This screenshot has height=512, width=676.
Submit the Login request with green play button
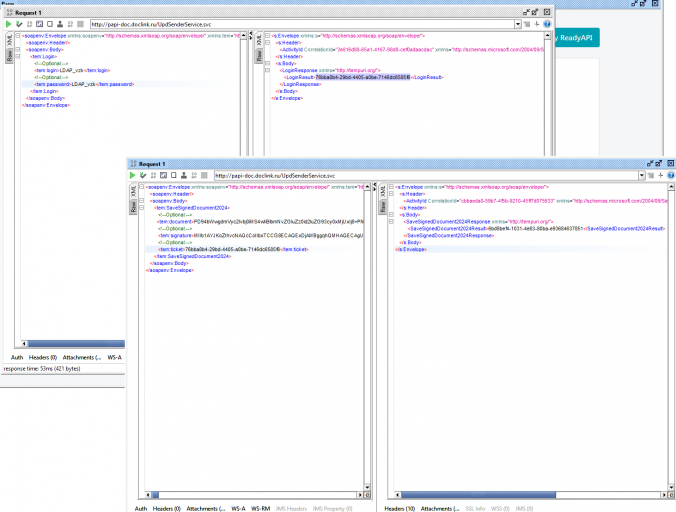pyautogui.click(x=9, y=24)
